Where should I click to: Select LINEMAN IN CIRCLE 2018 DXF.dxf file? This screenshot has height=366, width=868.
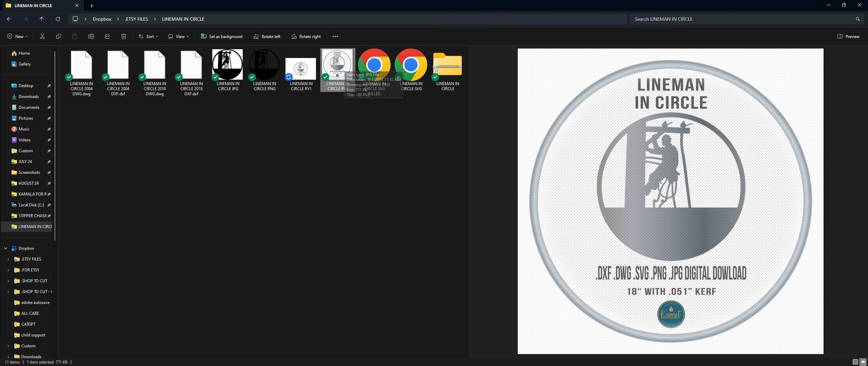(x=191, y=73)
